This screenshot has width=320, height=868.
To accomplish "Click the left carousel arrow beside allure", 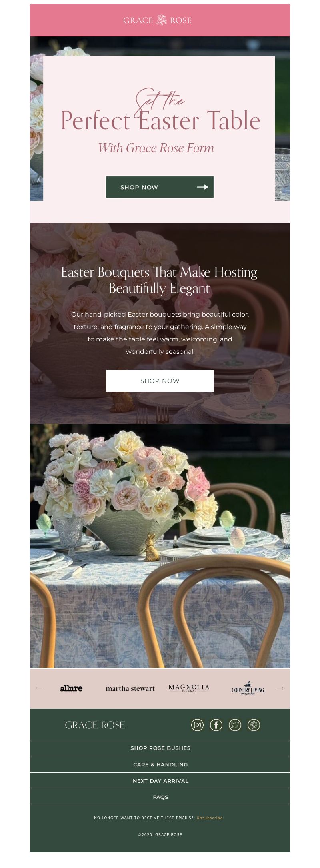I will (39, 688).
